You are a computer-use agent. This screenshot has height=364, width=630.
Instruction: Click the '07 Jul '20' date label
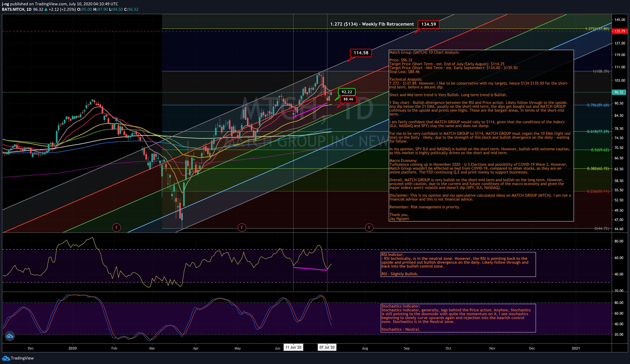coord(327,347)
